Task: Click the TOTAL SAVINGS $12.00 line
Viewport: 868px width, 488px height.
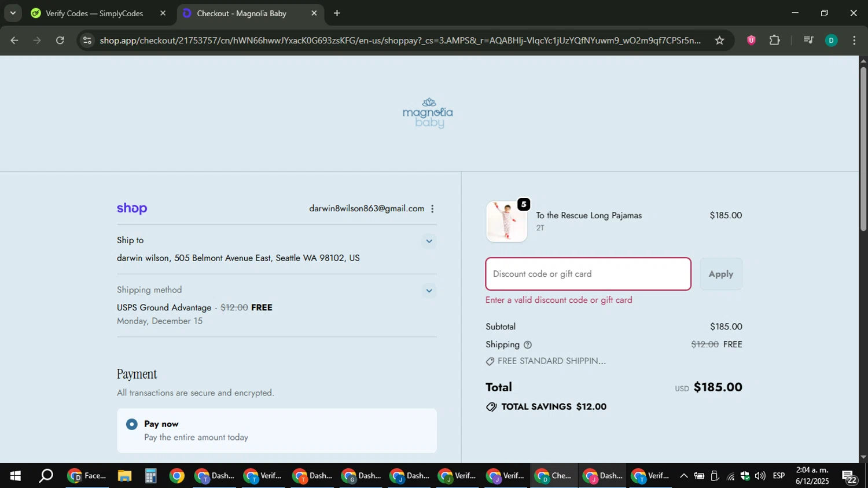Action: coord(547,407)
